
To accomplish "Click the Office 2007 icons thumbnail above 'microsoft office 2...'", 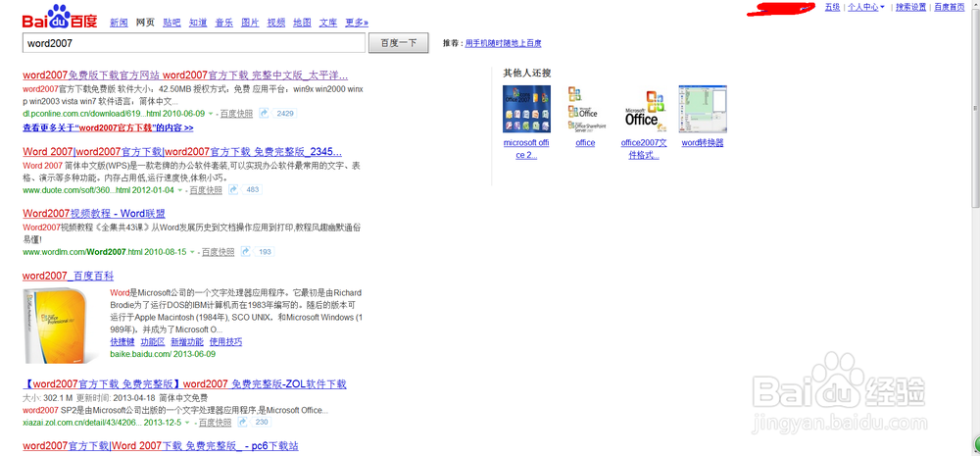I will point(527,110).
